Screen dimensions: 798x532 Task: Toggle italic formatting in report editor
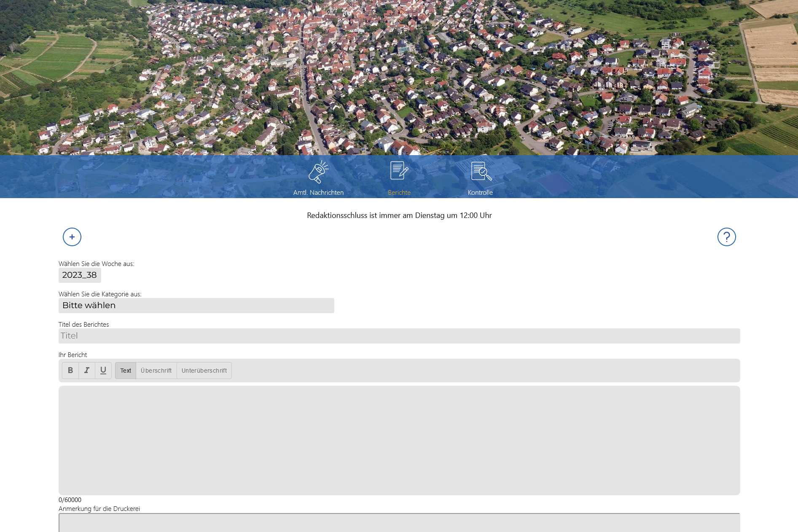click(x=87, y=371)
